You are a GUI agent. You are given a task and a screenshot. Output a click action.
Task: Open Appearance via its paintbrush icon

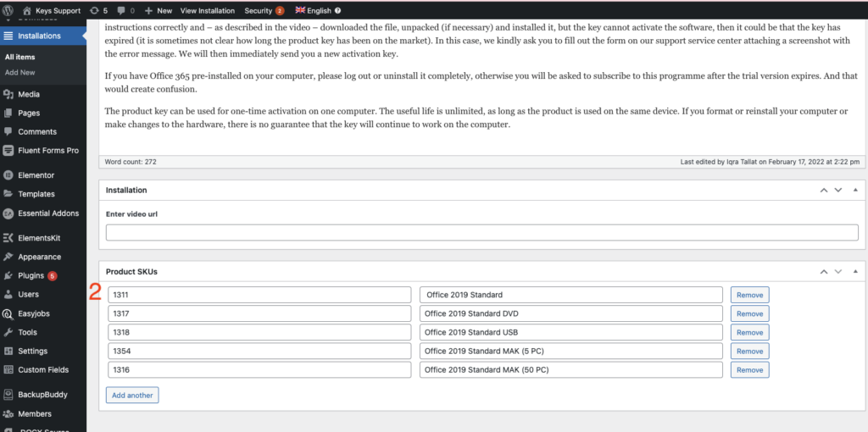point(8,257)
